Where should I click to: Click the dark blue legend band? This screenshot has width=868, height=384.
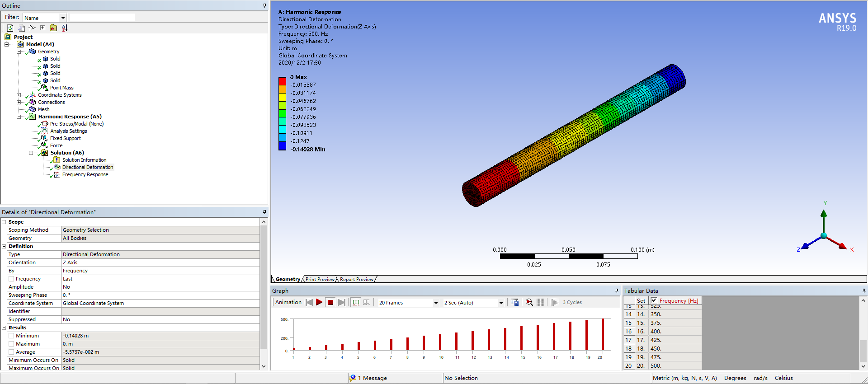coord(282,145)
